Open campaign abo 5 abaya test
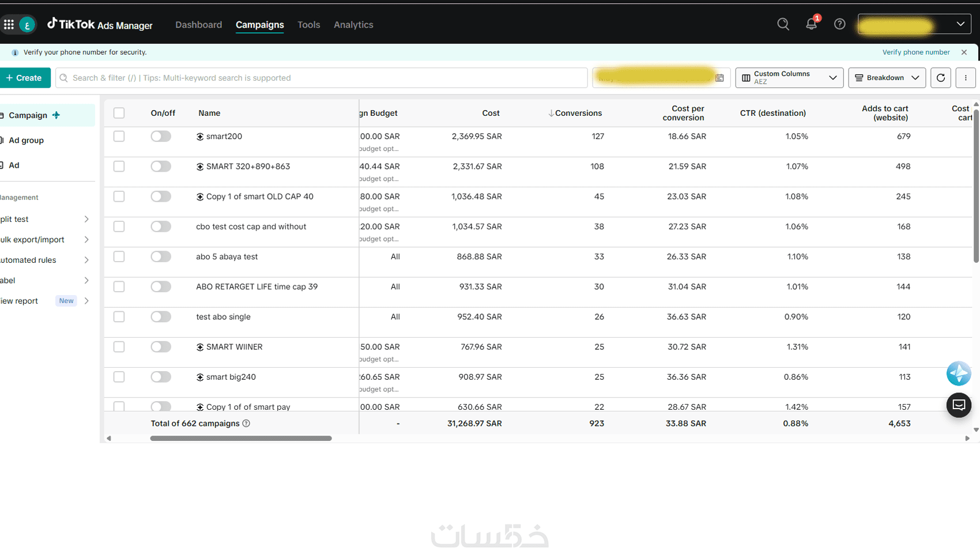 point(227,256)
